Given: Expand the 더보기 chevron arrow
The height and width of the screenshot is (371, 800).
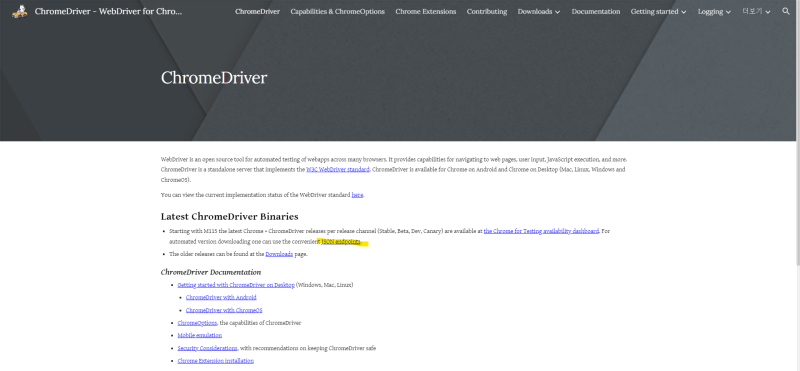Looking at the screenshot, I should click(768, 12).
